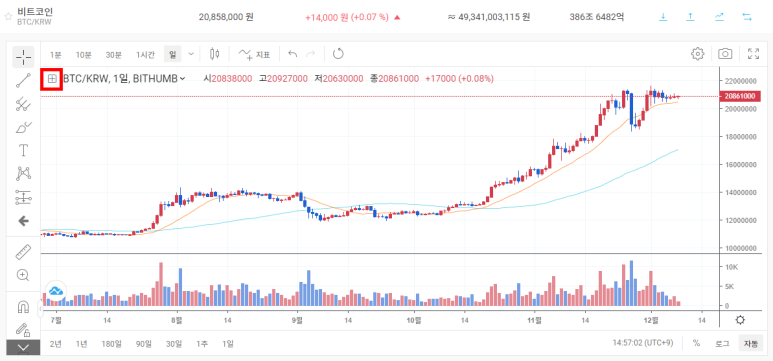This screenshot has width=773, height=361.
Task: Click the upload arrow icon in header
Action: point(691,17)
